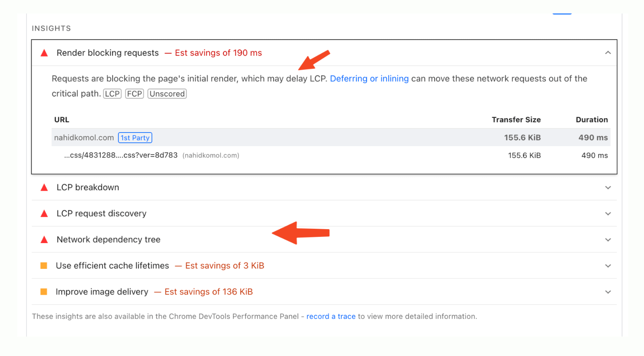This screenshot has width=644, height=356.
Task: Click the css/4831288 stylesheet URL entry
Action: click(x=121, y=155)
